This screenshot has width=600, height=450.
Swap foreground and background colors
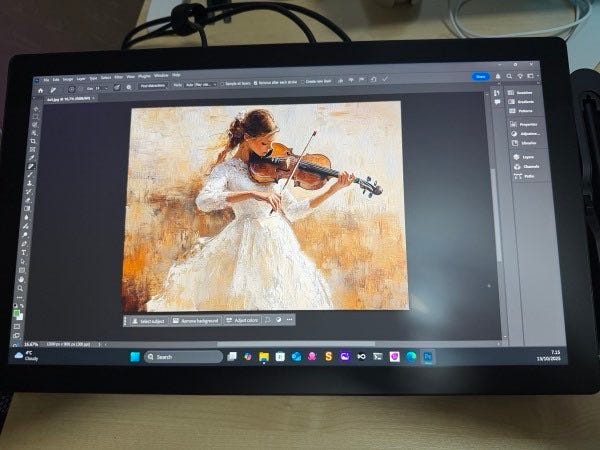pyautogui.click(x=22, y=306)
